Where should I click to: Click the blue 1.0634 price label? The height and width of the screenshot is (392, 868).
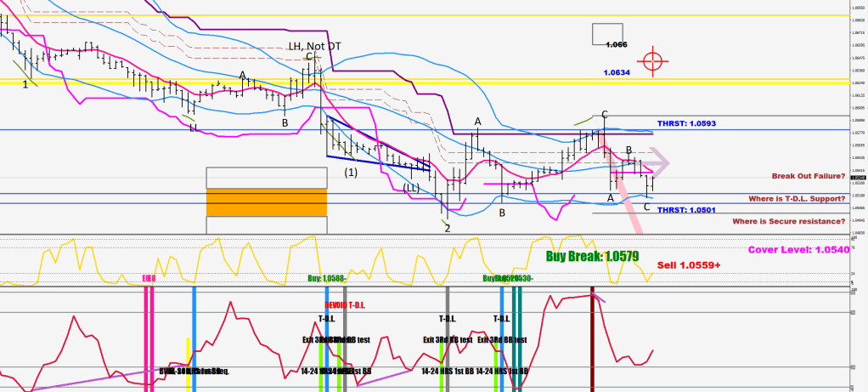pos(617,73)
